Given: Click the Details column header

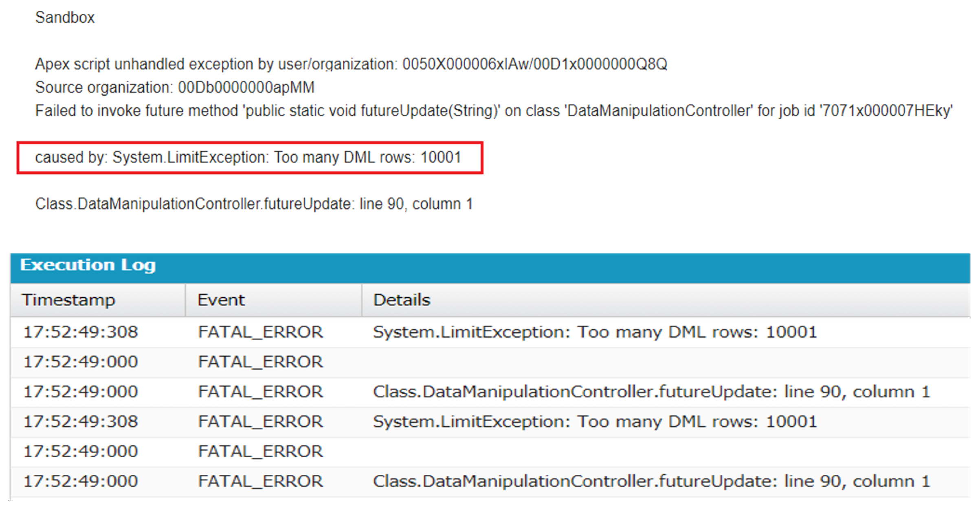Looking at the screenshot, I should click(x=402, y=300).
